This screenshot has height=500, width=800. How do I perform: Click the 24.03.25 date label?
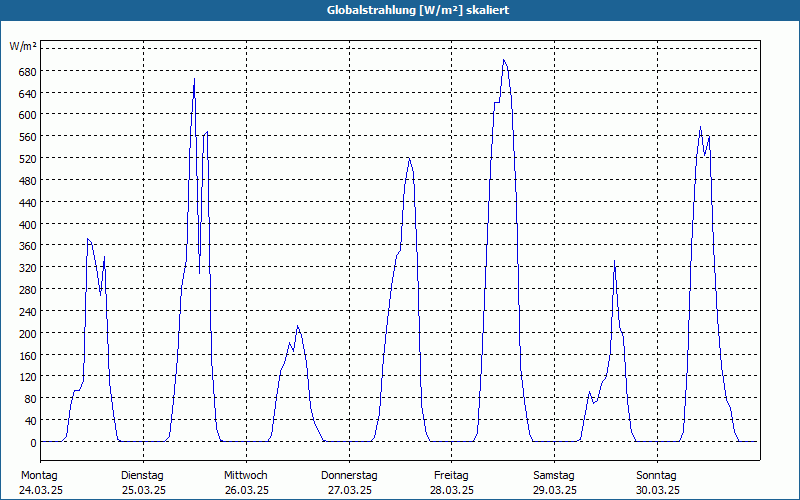coord(41,491)
